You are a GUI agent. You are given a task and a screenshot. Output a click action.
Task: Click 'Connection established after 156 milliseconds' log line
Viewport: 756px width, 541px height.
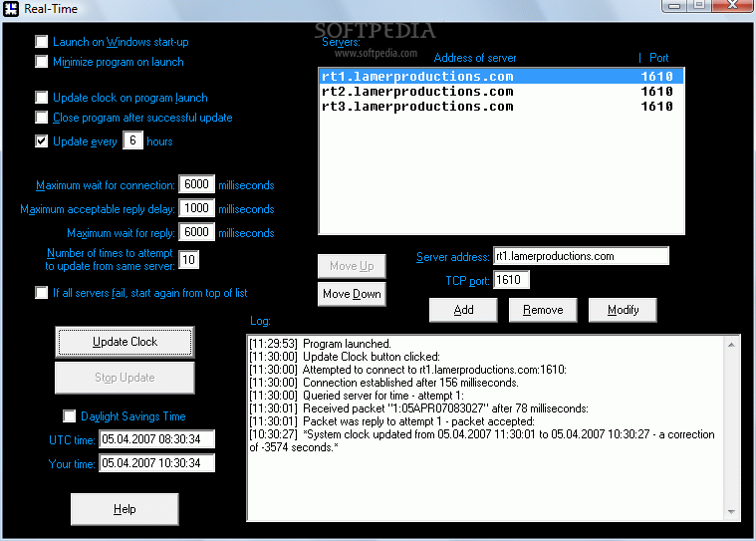383,383
